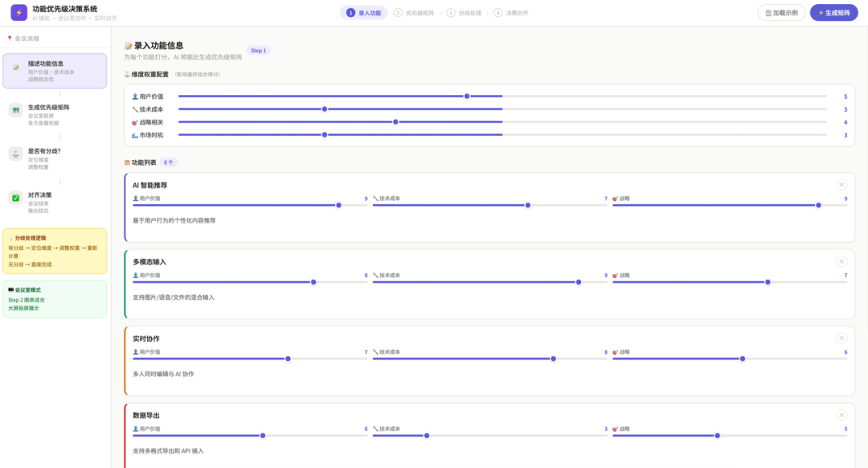
Task: Click the 生成优先级矩阵 sidebar icon
Action: (16, 110)
